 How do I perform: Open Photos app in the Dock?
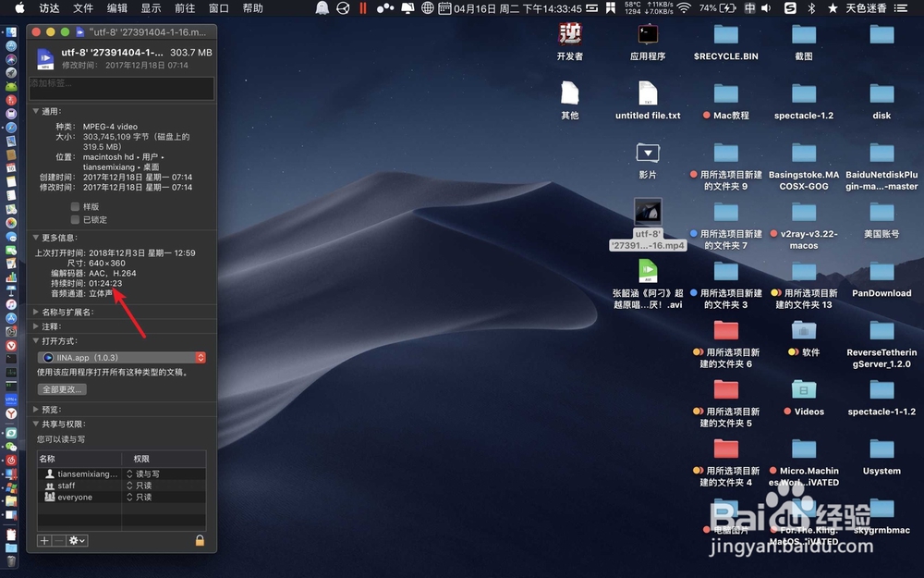coord(11,222)
